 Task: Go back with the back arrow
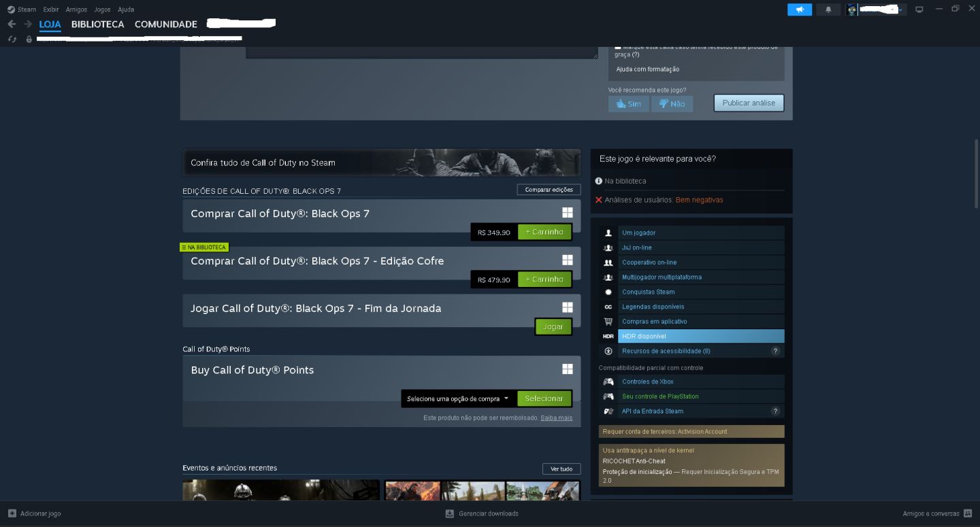pyautogui.click(x=12, y=24)
